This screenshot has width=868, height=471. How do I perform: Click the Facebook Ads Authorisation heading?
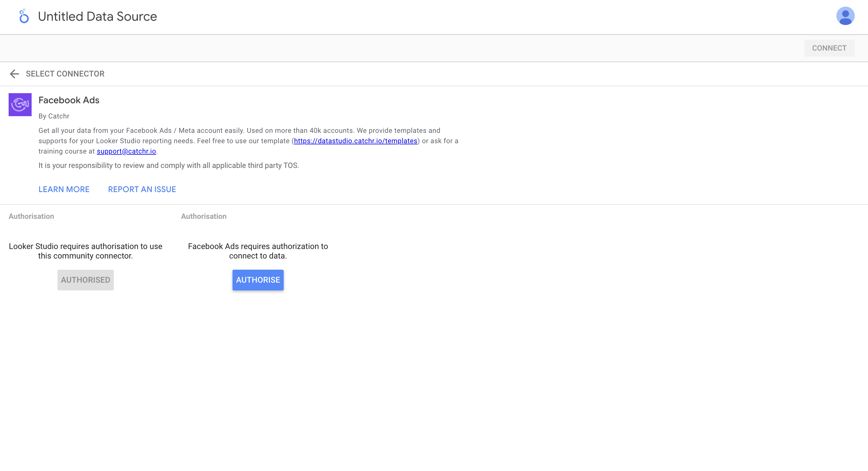tap(203, 217)
